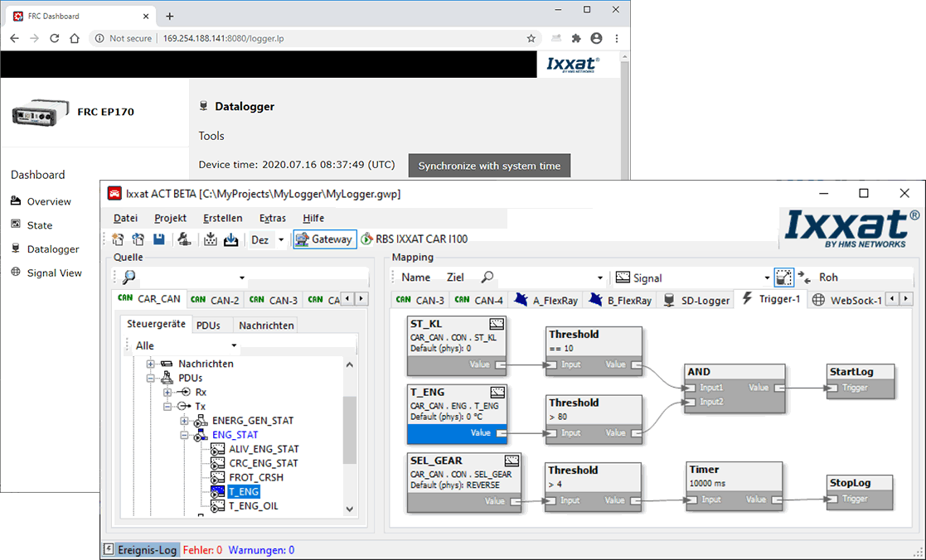Click signal icon on T_ENG block header
The height and width of the screenshot is (560, 926).
click(x=498, y=392)
